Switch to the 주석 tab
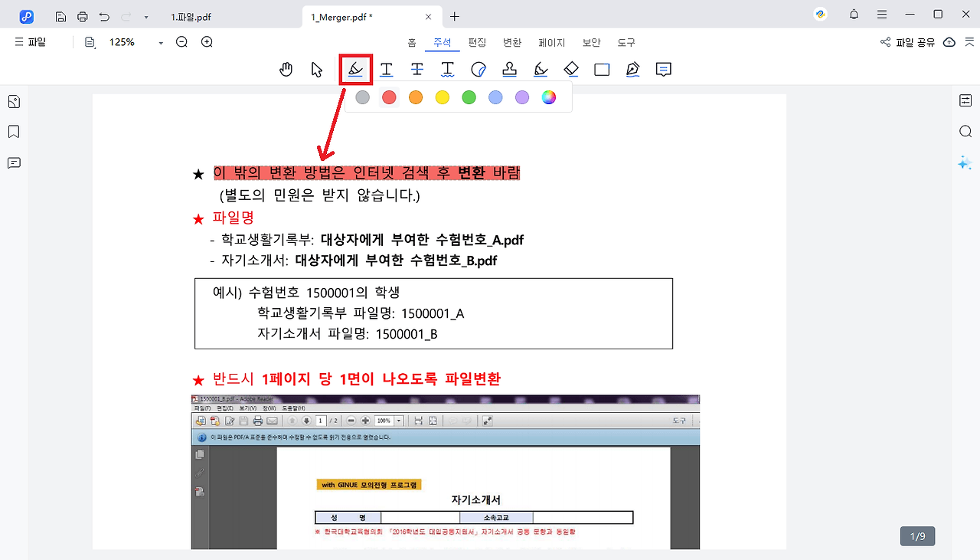The height and width of the screenshot is (560, 980). point(442,43)
